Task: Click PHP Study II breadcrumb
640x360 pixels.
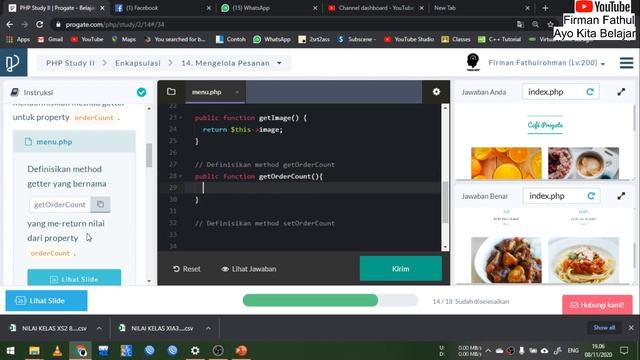Action: pos(70,63)
